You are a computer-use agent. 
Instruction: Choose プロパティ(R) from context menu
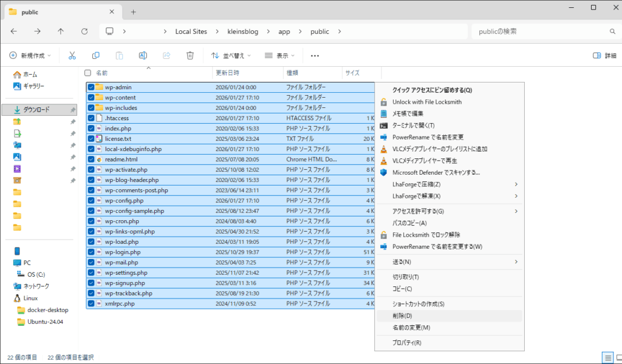coord(406,343)
